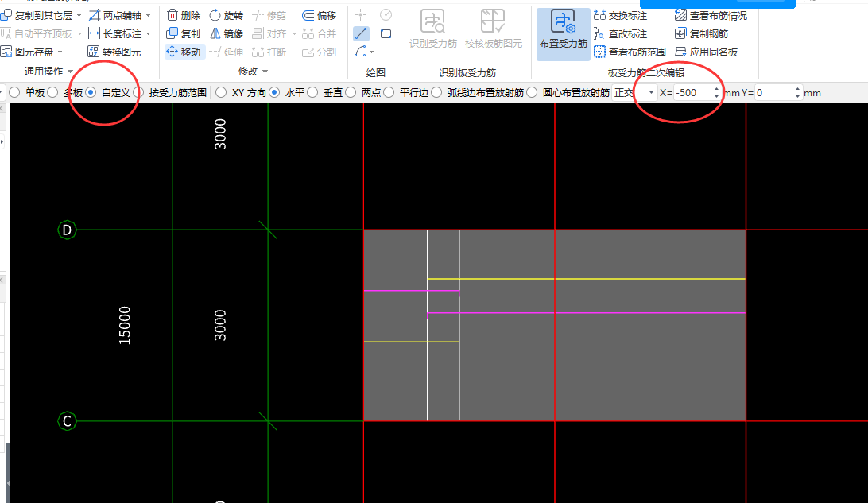The image size is (868, 503).
Task: Expand the 通用操作 group arrow
Action: click(70, 72)
